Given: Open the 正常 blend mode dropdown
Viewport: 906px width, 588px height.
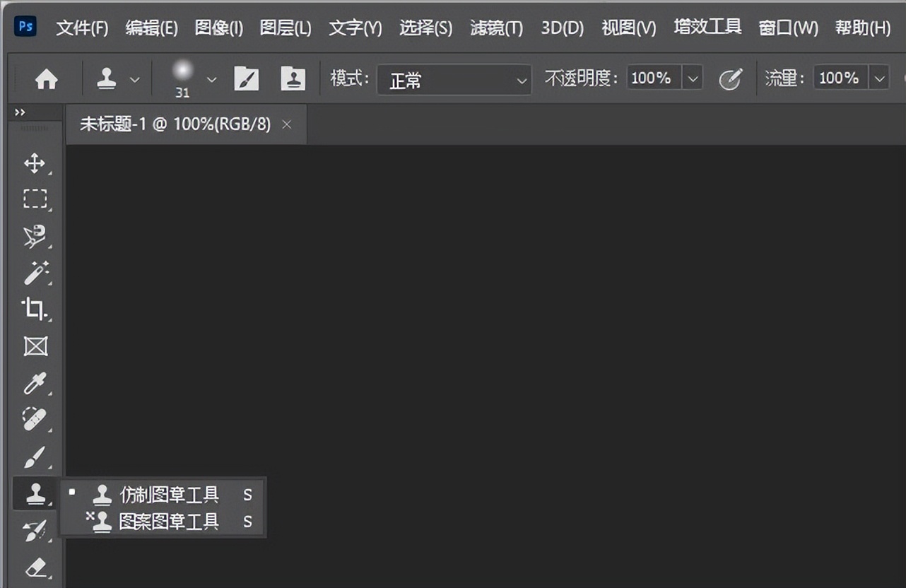Looking at the screenshot, I should pyautogui.click(x=453, y=80).
